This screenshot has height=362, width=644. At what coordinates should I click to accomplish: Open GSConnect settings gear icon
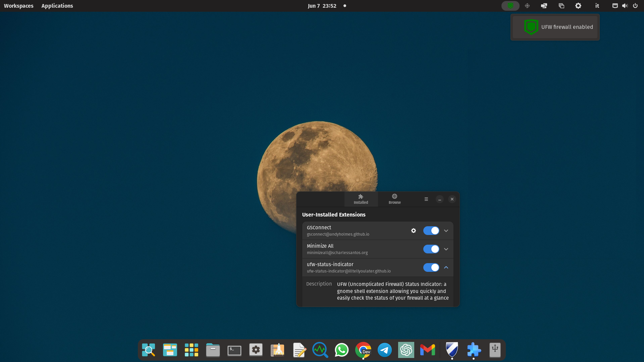414,231
